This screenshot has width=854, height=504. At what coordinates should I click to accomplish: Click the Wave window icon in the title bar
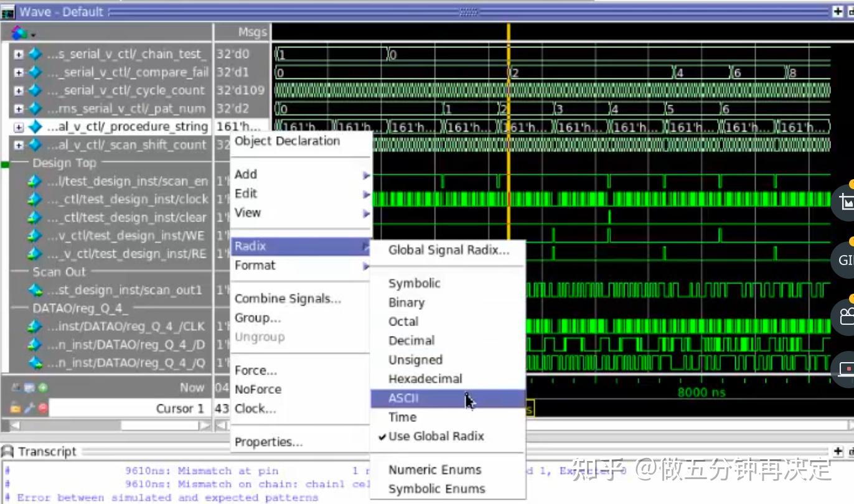coord(8,11)
